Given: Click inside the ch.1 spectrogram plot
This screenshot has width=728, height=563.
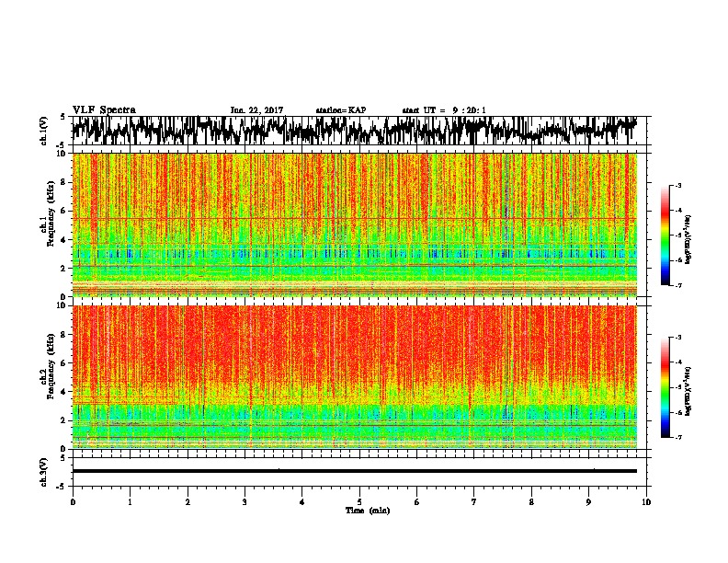Looking at the screenshot, I should point(354,224).
